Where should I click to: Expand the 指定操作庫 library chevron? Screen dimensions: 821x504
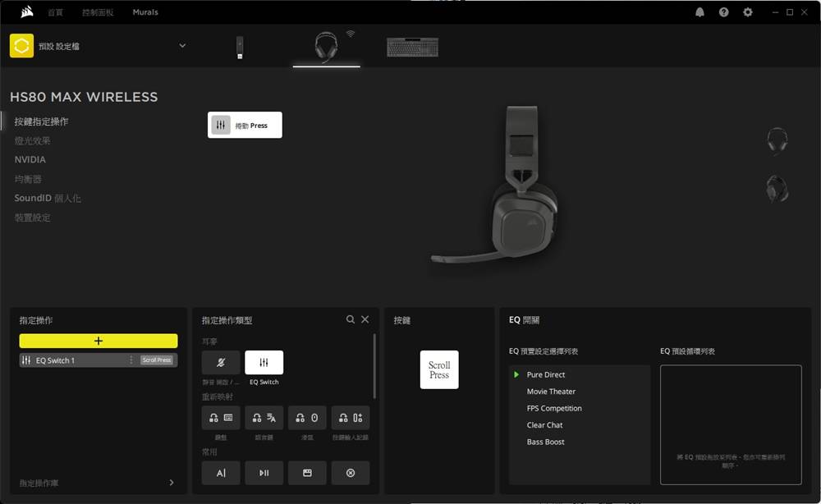[172, 483]
